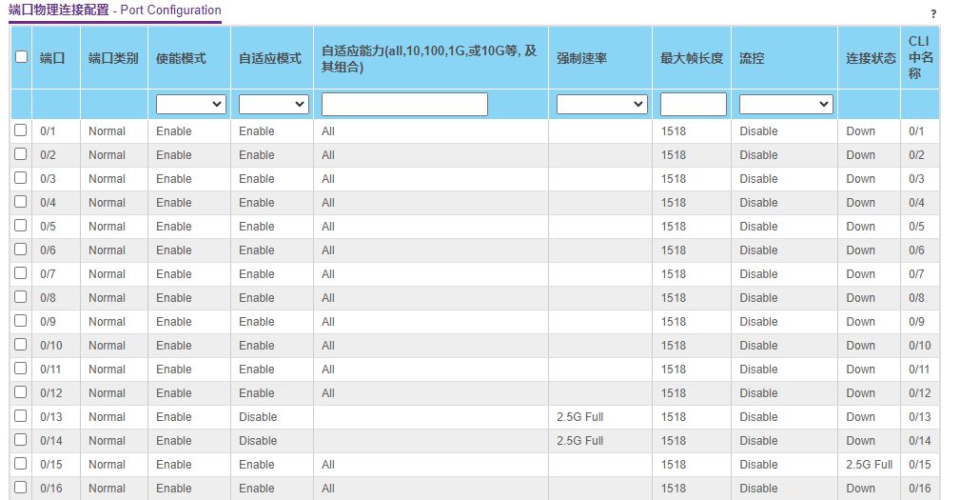Viewport: 980px width, 500px height.
Task: Toggle checkbox of port 0/8
Action: point(21,296)
